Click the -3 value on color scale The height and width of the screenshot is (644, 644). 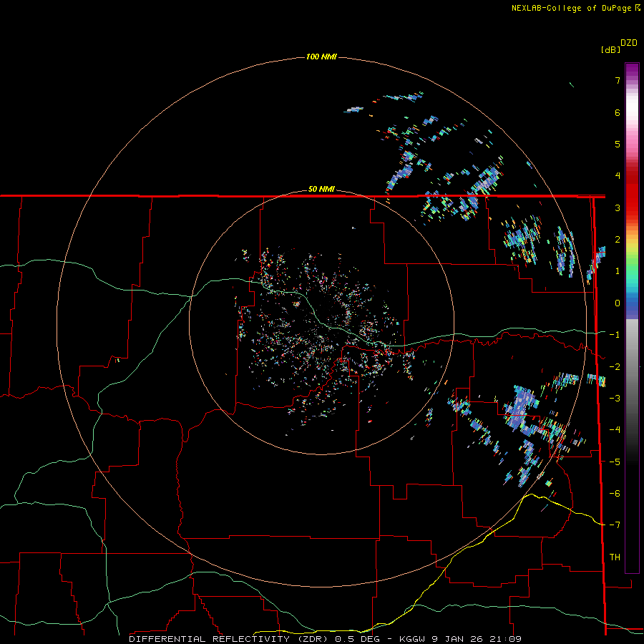[615, 399]
